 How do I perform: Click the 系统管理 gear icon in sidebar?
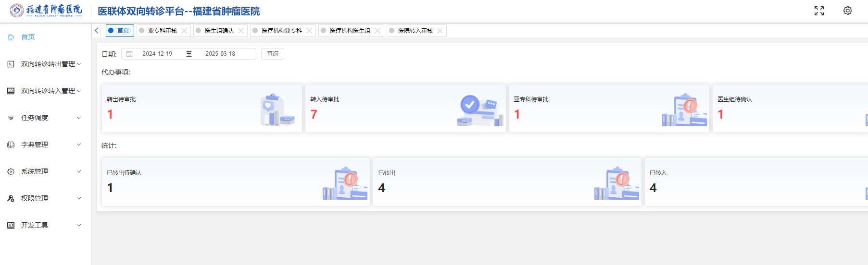tap(11, 171)
